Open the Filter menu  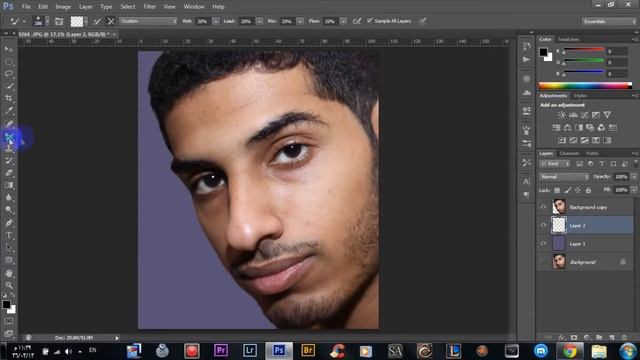tap(149, 7)
